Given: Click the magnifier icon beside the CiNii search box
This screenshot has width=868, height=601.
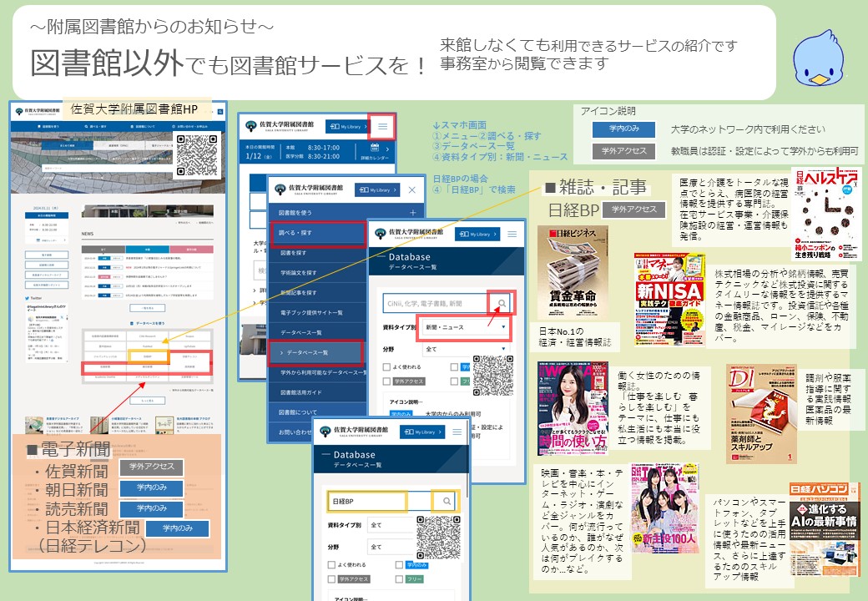Looking at the screenshot, I should (502, 303).
